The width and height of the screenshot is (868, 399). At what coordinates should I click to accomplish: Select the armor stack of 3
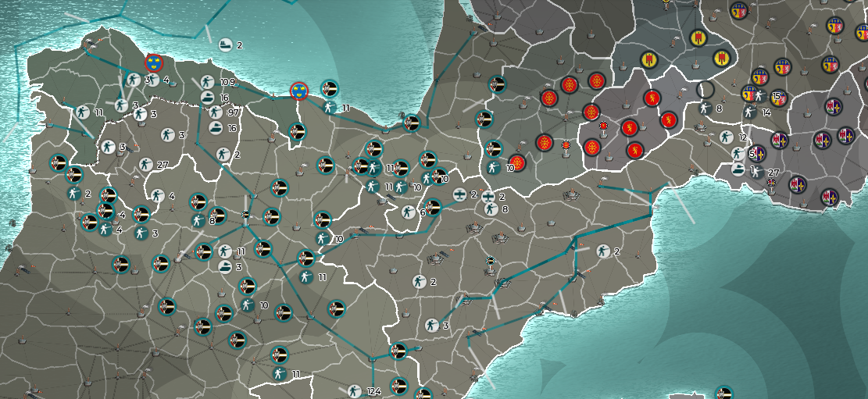point(225,267)
